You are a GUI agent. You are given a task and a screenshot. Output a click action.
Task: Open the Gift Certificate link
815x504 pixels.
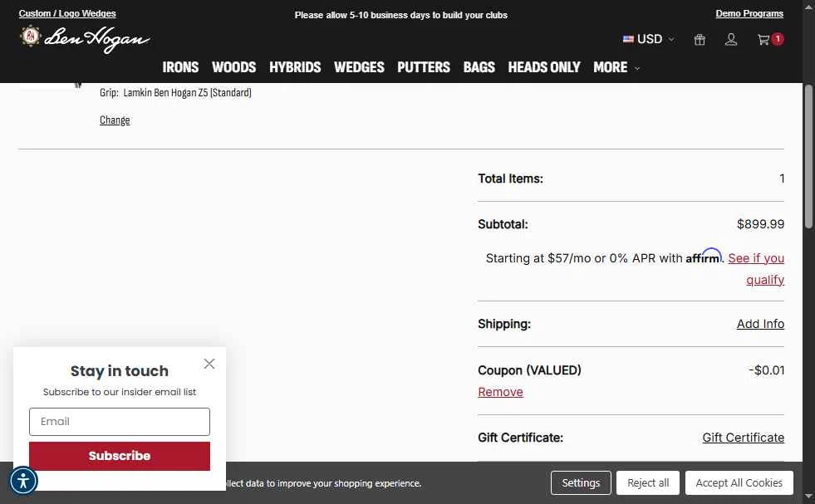pyautogui.click(x=743, y=438)
